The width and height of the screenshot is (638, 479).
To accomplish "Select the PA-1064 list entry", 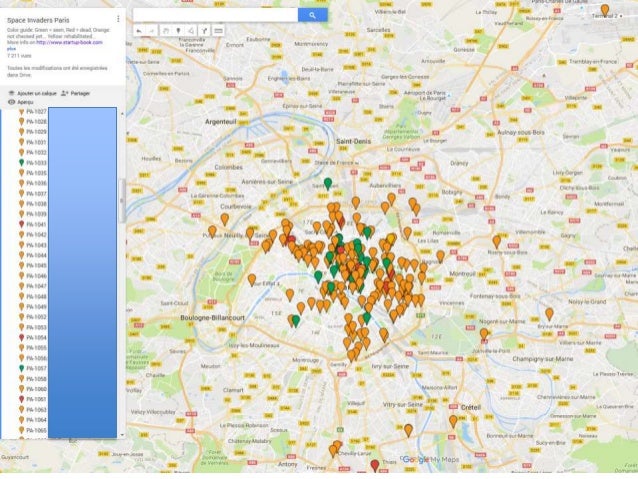I will click(x=33, y=420).
